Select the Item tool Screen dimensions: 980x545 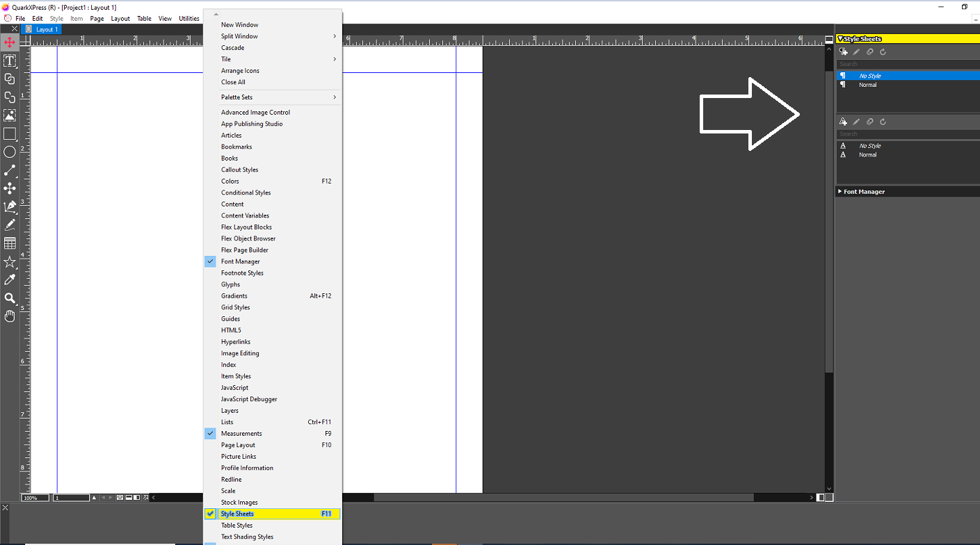[10, 42]
